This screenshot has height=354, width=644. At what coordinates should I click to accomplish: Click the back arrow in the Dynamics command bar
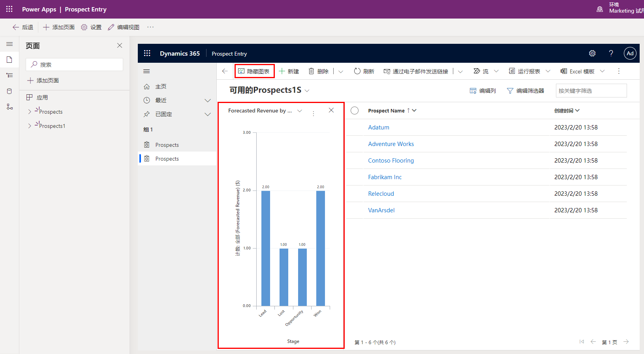click(225, 71)
